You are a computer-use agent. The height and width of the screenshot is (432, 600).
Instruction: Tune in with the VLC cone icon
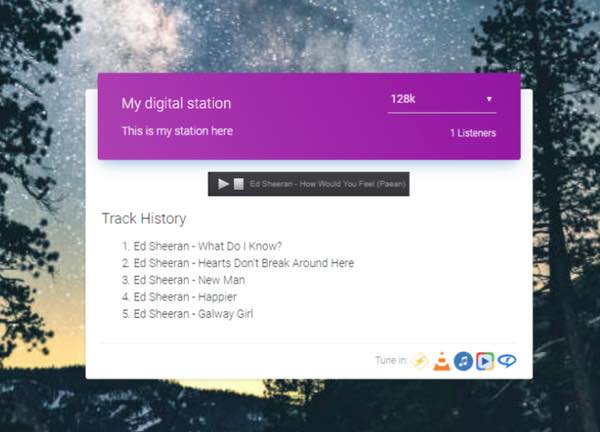point(442,361)
